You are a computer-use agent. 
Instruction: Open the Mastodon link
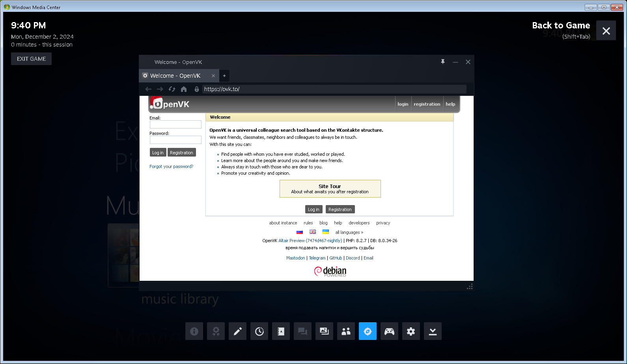(x=296, y=258)
